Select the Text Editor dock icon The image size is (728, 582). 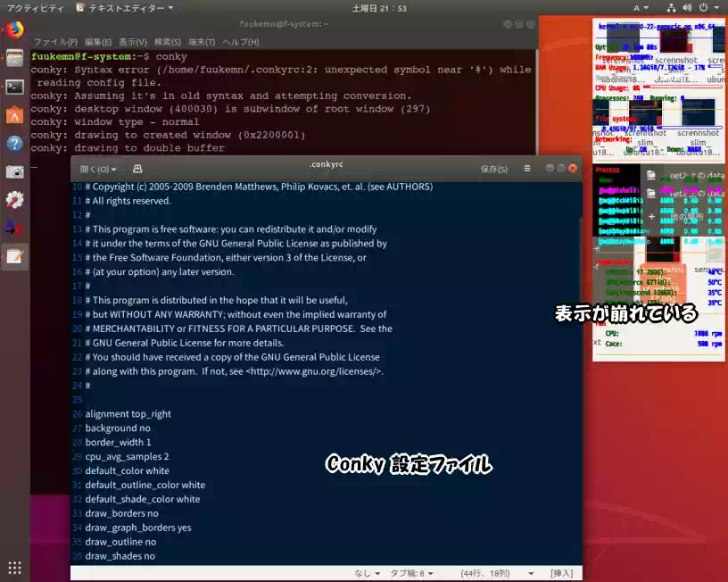click(15, 256)
